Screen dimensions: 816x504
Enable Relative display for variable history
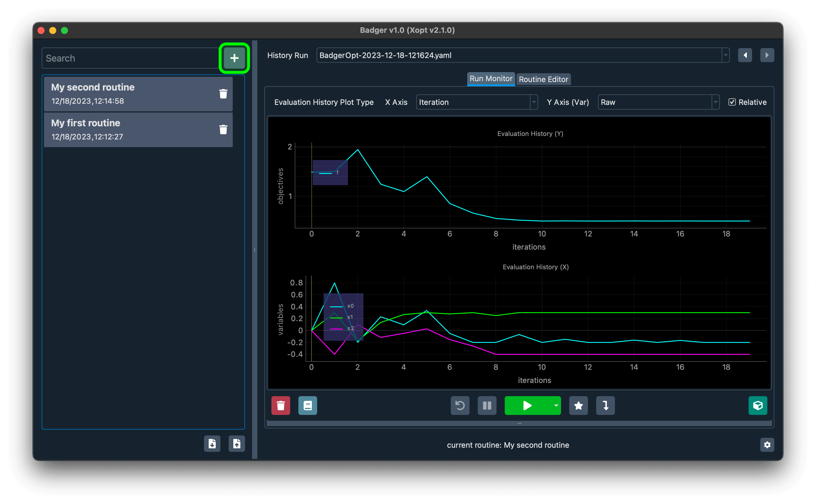(x=734, y=102)
